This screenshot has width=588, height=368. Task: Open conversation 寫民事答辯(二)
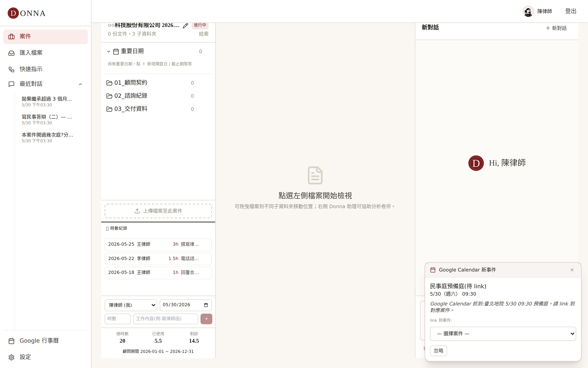[x=47, y=120]
